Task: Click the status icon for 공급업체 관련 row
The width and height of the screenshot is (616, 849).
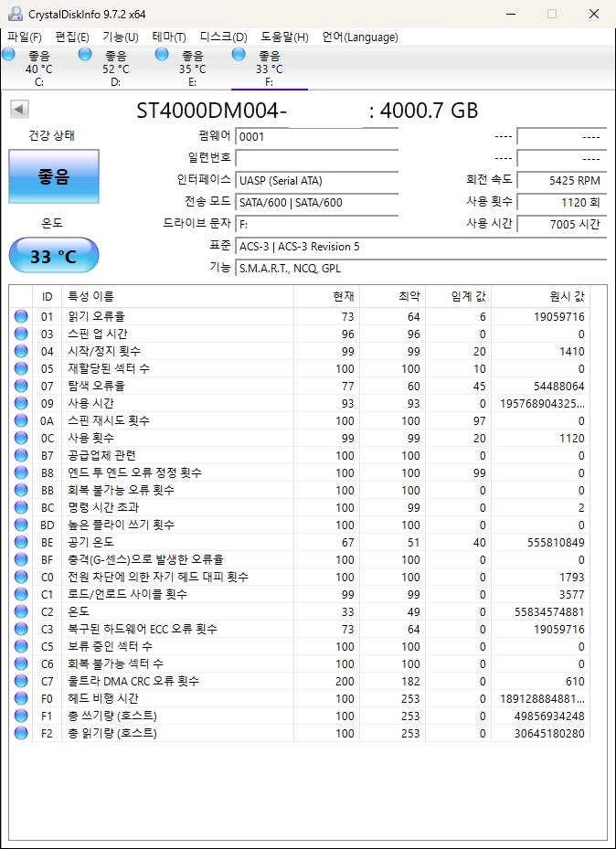Action: [21, 455]
